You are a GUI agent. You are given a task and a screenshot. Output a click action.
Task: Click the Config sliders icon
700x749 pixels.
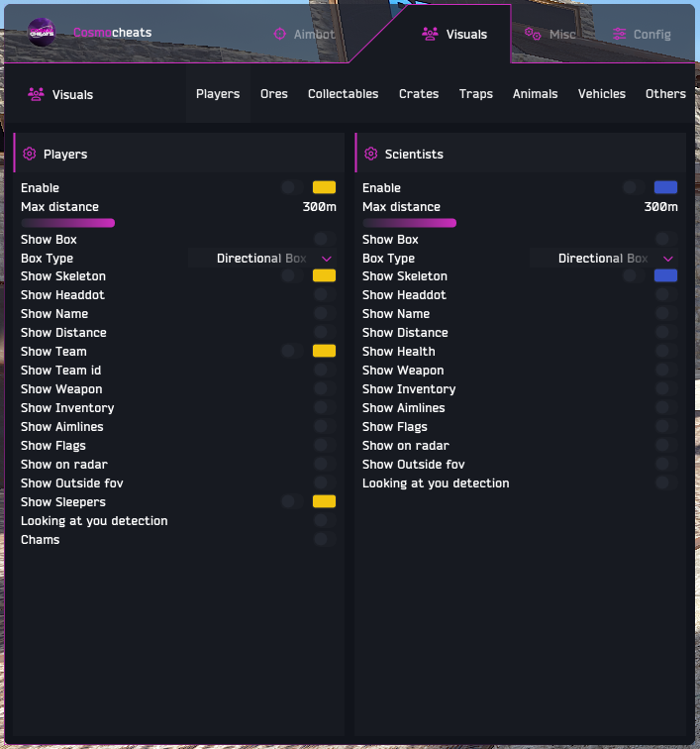[619, 34]
